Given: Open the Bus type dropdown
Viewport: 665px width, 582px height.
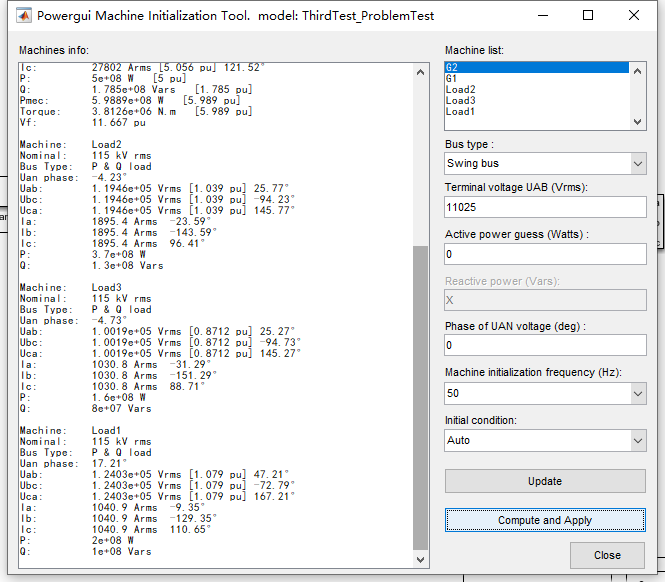Looking at the screenshot, I should tap(545, 163).
